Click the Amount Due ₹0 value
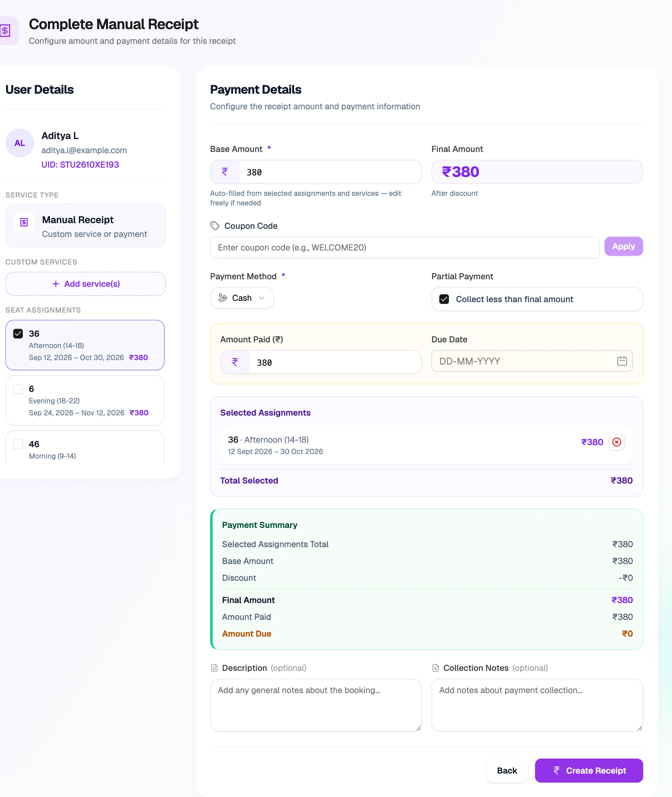Image resolution: width=672 pixels, height=797 pixels. (x=627, y=634)
